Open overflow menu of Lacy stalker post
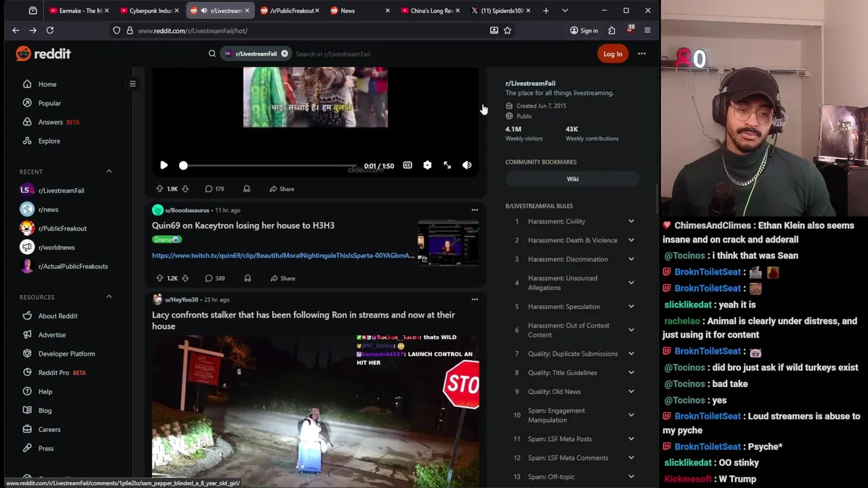868x488 pixels. coord(475,300)
